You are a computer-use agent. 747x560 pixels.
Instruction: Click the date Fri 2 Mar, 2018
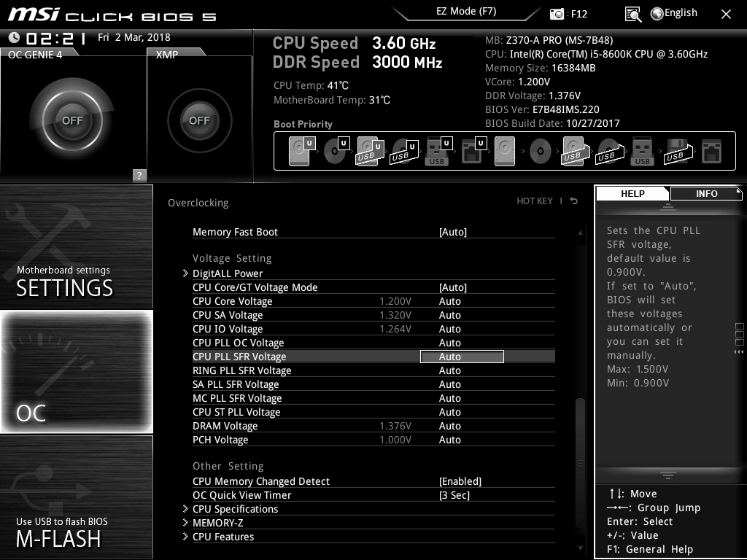coord(134,37)
